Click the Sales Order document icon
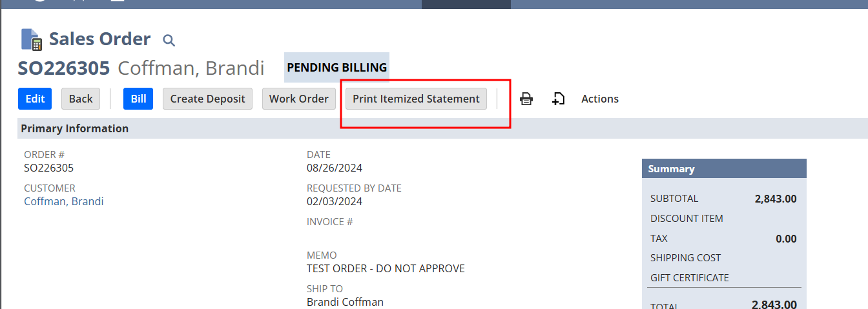 point(32,39)
